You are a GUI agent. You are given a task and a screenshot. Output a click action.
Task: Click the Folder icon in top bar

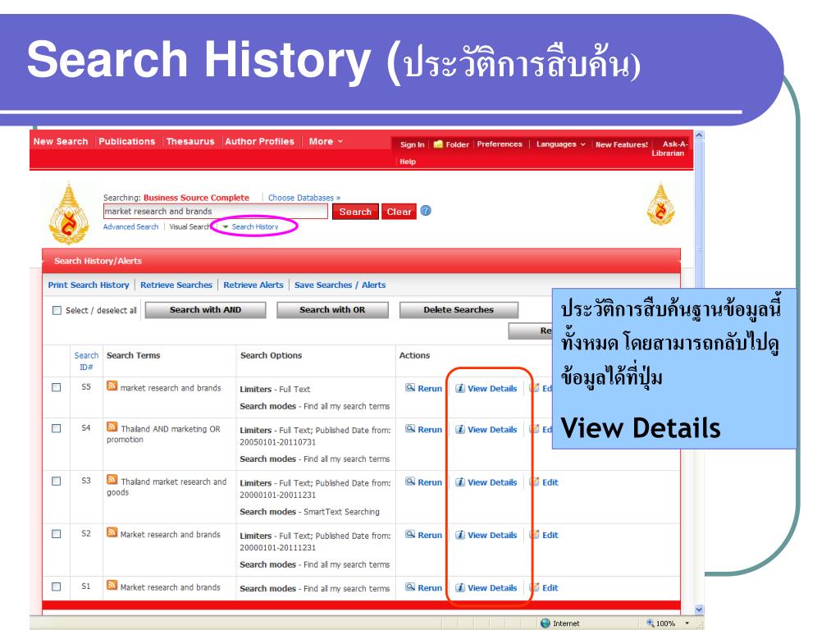coord(438,144)
